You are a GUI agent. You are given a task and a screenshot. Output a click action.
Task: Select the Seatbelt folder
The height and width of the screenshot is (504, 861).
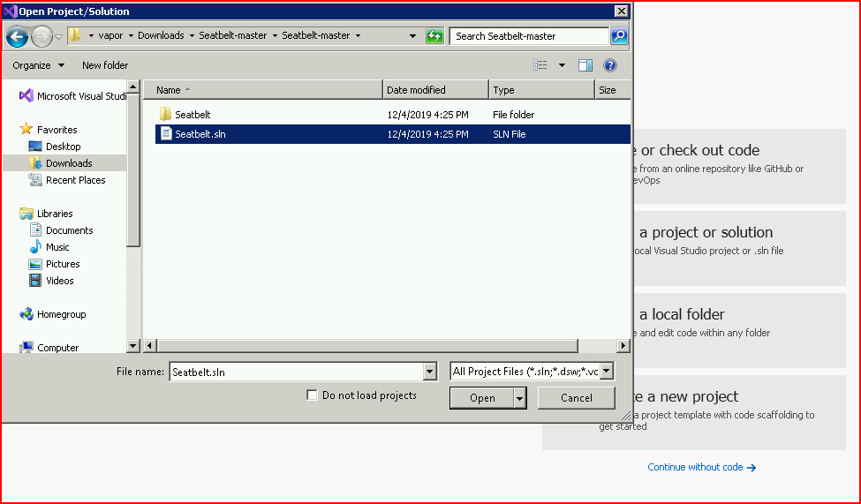pyautogui.click(x=393, y=115)
